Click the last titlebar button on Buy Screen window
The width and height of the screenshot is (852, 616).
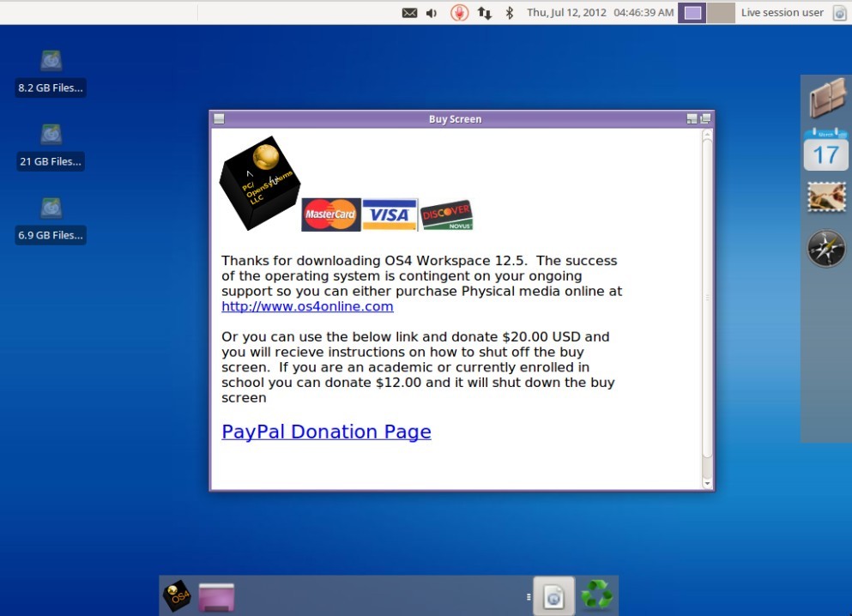click(705, 119)
